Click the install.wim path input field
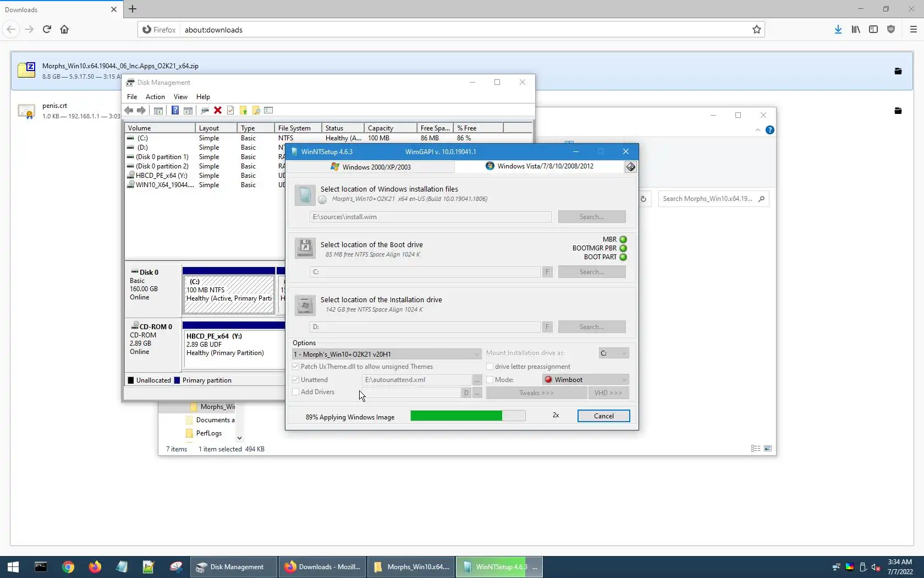 [430, 217]
